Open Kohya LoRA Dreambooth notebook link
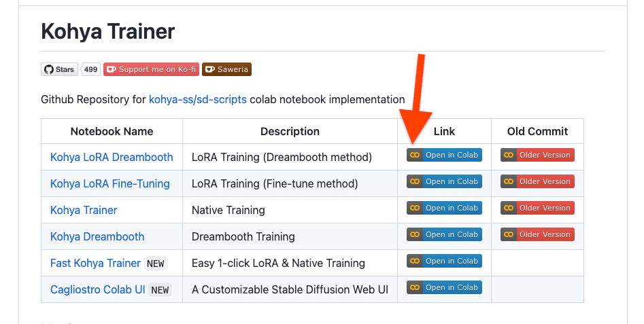The width and height of the screenshot is (644, 324). pos(112,157)
